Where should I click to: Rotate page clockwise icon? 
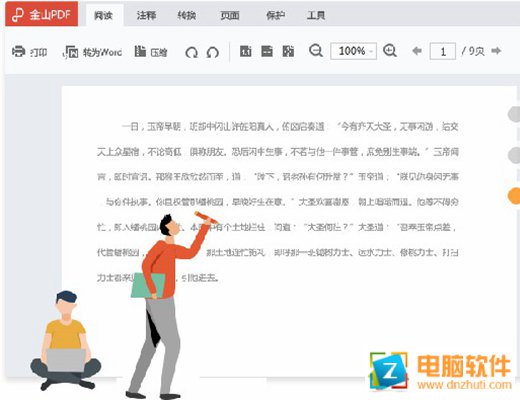[x=191, y=52]
